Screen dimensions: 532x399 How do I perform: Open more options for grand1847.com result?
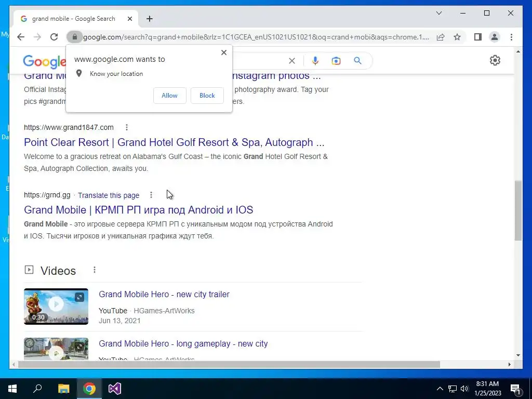pyautogui.click(x=127, y=127)
